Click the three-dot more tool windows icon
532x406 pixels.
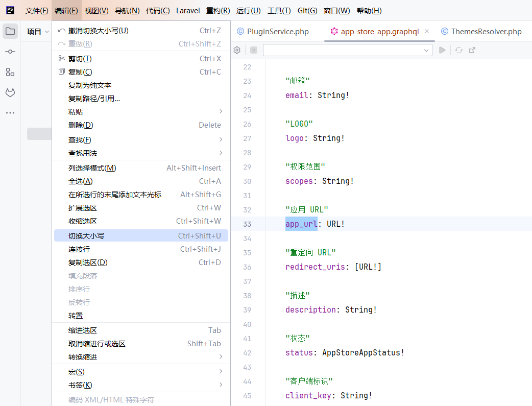[x=10, y=113]
